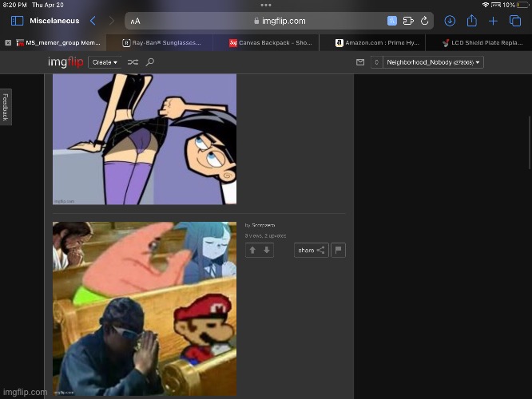Open the church pew praying meme image
The height and width of the screenshot is (399, 532).
pos(145,309)
